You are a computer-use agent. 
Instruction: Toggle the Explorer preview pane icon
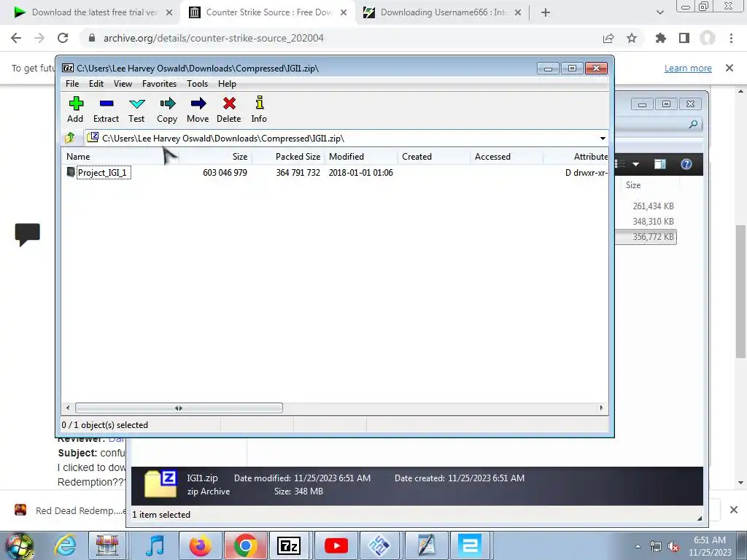(x=660, y=164)
